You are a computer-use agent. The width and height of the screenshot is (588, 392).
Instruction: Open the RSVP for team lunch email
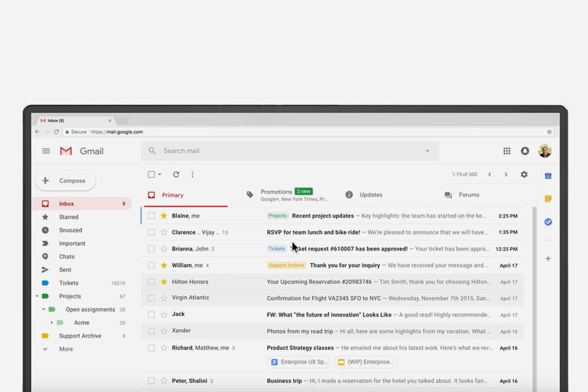[x=332, y=232]
